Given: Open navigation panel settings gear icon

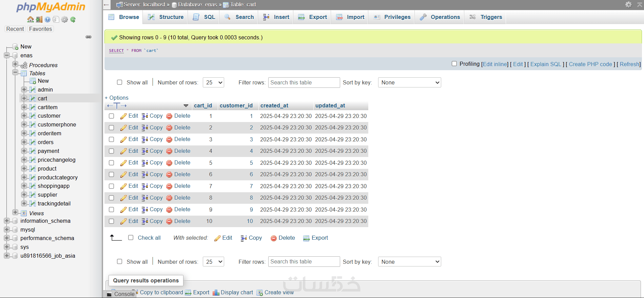Looking at the screenshot, I should tap(64, 19).
